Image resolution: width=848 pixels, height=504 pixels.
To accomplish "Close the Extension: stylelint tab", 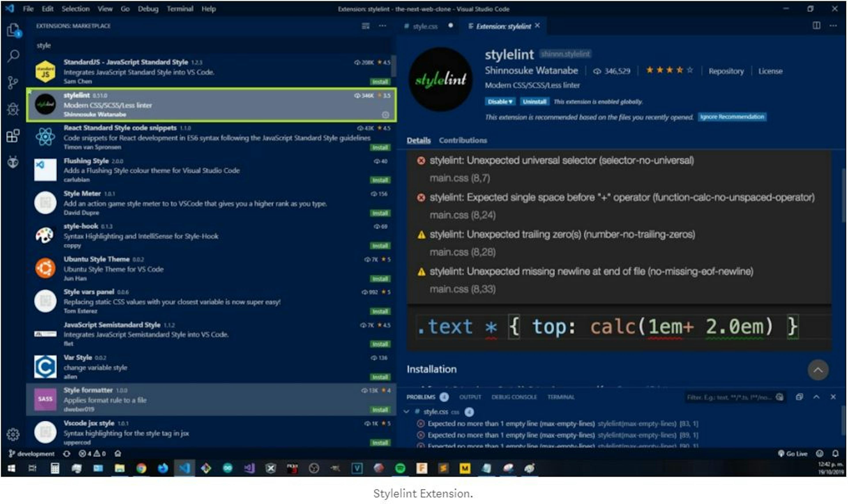I will pos(537,25).
